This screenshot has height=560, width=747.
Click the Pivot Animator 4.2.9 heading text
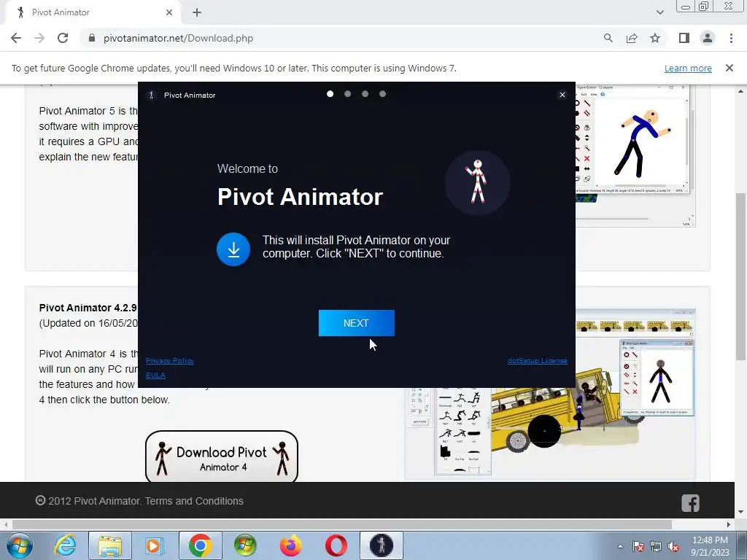(88, 308)
